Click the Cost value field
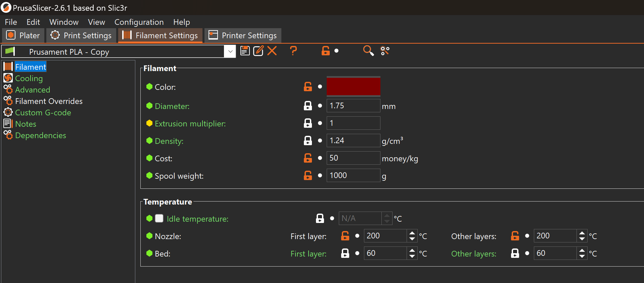The height and width of the screenshot is (283, 644). 353,158
